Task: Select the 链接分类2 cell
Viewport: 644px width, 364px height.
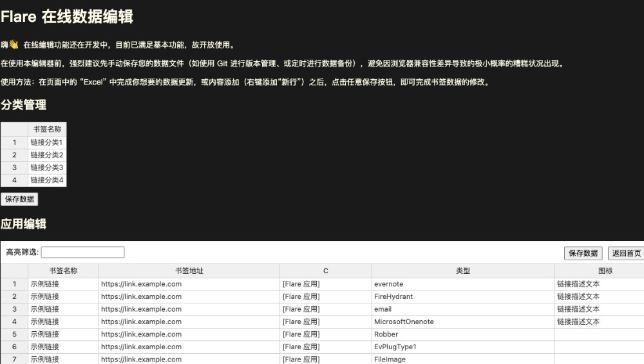Action: tap(47, 155)
